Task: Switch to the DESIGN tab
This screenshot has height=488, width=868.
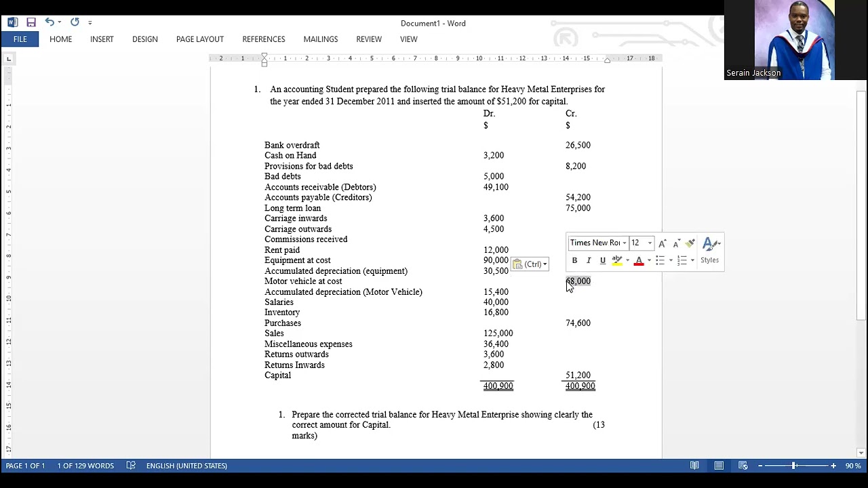Action: [x=145, y=39]
